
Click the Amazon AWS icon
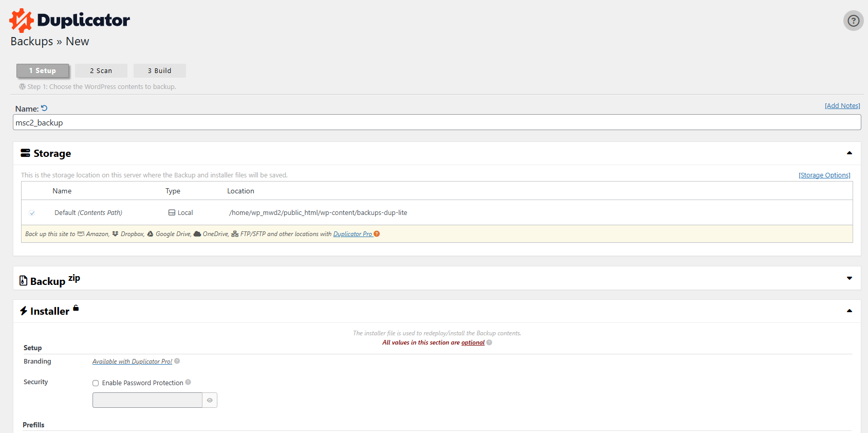81,233
